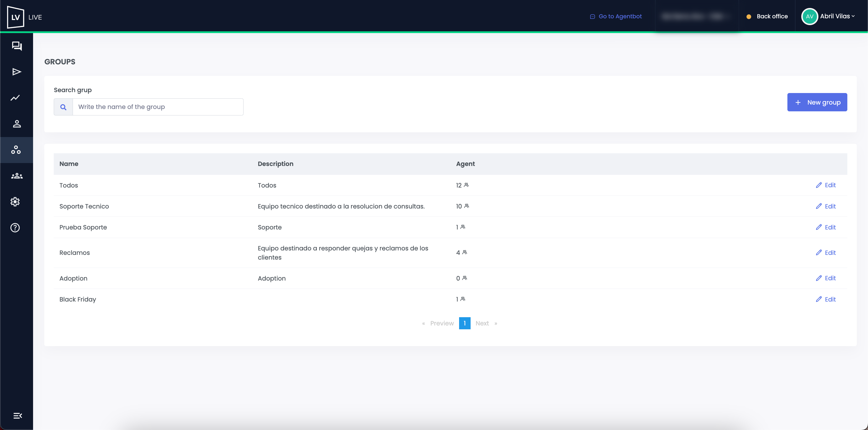Open the settings gear icon
The image size is (868, 430).
click(15, 202)
